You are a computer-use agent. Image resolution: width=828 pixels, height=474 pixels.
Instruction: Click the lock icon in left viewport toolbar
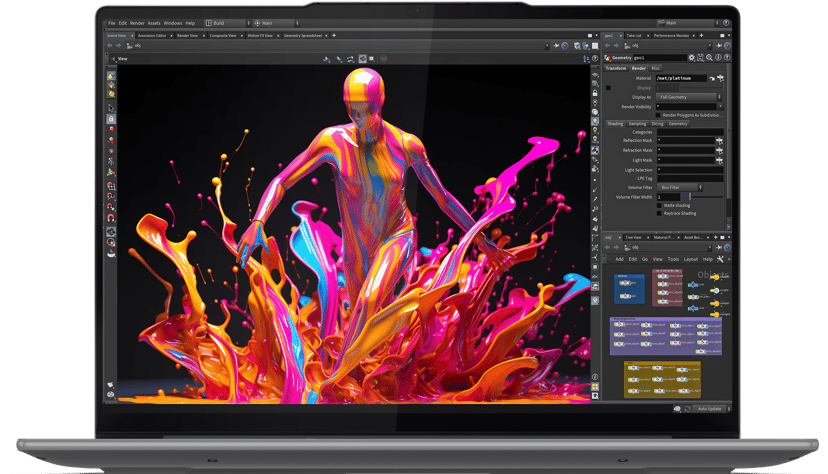point(111,119)
